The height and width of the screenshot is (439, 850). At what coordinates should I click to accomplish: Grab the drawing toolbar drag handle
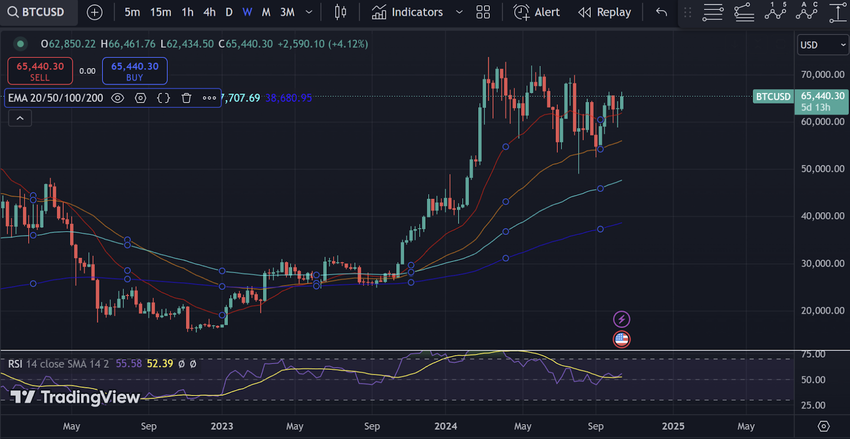tap(687, 12)
